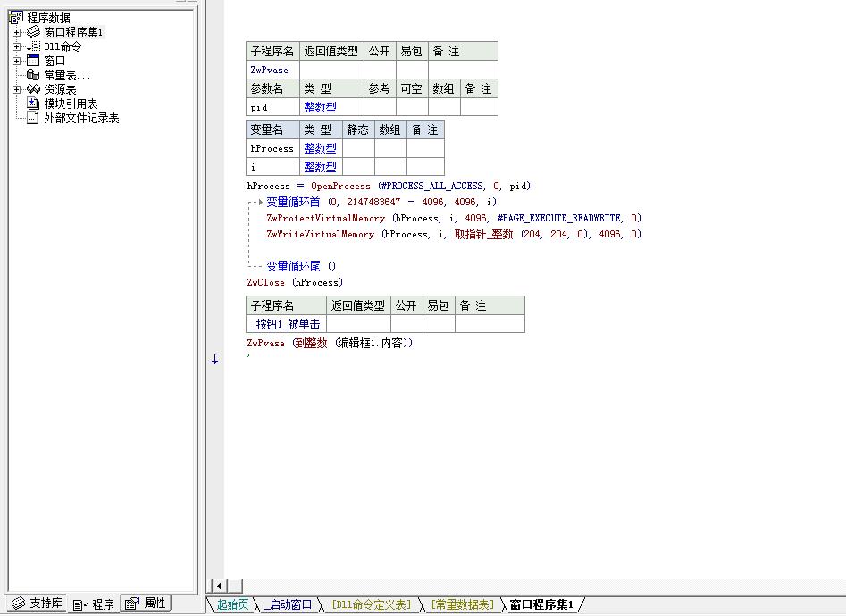The width and height of the screenshot is (846, 616).
Task: Click the OpenProcess call in code
Action: (x=340, y=186)
